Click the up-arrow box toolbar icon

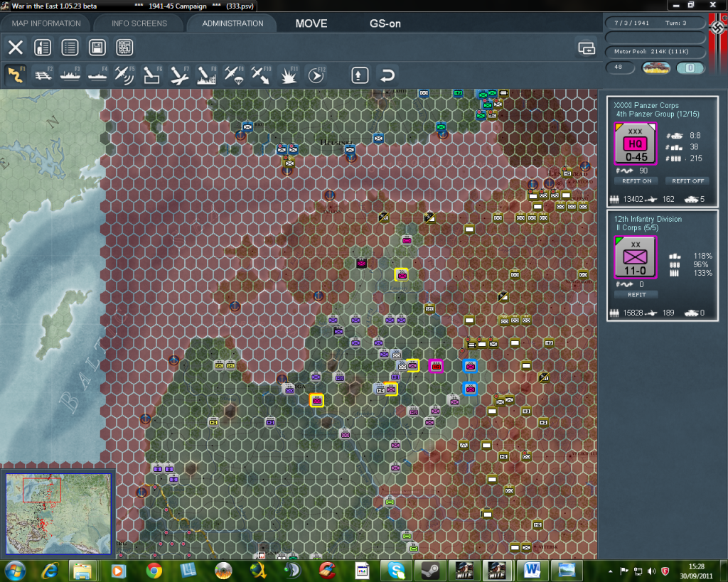359,75
